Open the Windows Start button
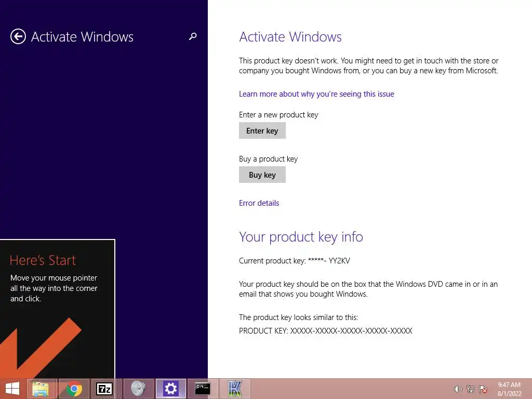This screenshot has width=532, height=399. (12, 389)
